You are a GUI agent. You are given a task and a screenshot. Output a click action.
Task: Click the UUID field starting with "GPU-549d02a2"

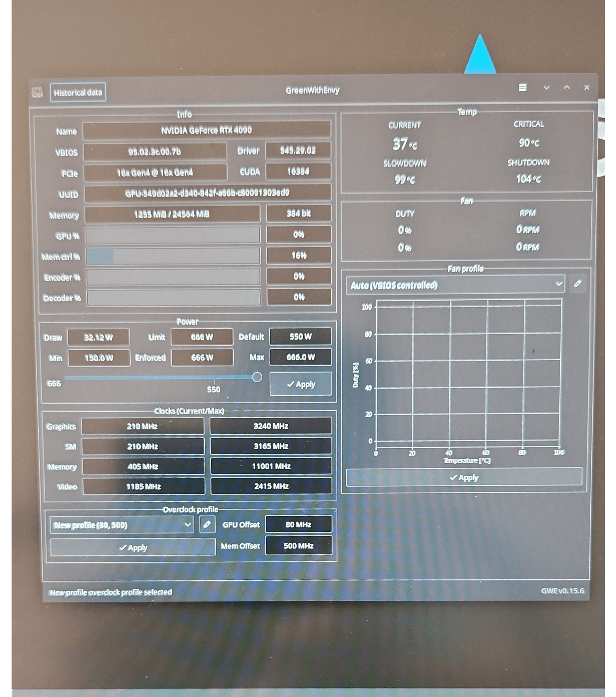208,193
